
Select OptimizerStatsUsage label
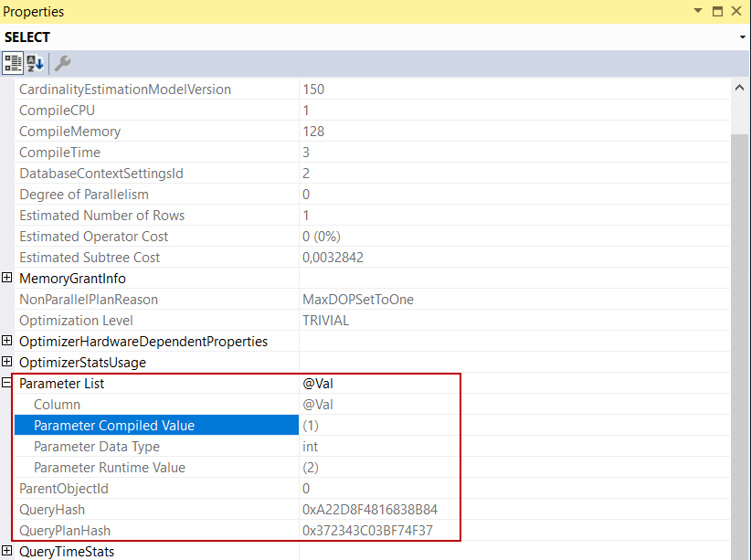click(x=82, y=363)
